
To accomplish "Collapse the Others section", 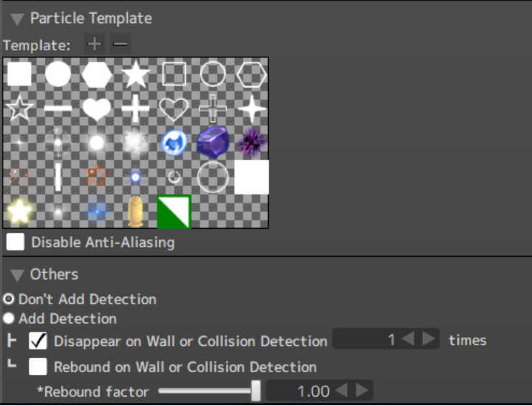I will click(17, 275).
